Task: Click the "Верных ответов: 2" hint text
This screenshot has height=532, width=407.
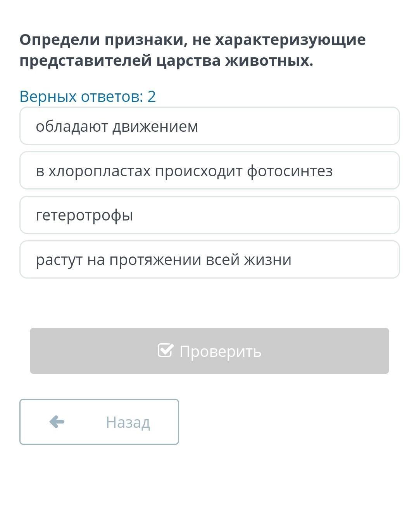Action: (88, 96)
